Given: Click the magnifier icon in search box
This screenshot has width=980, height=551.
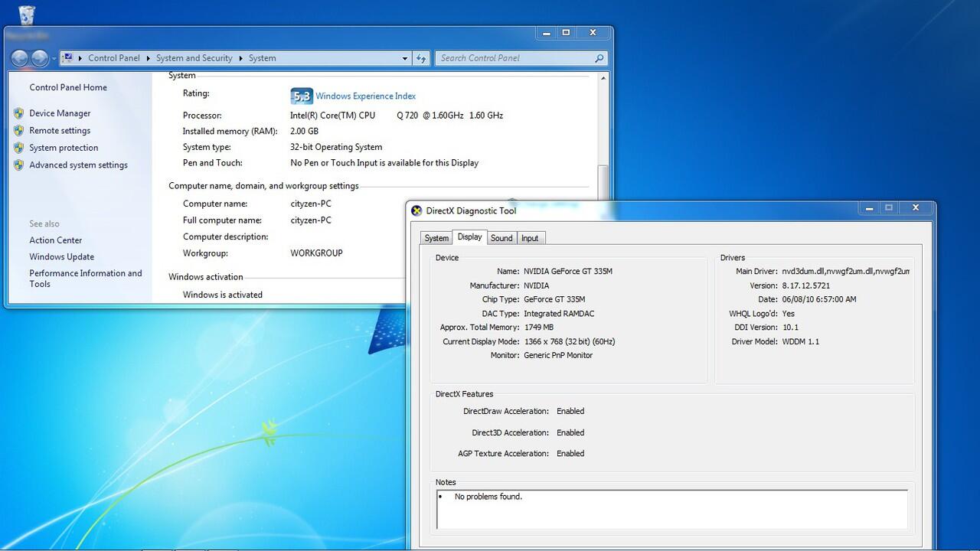Looking at the screenshot, I should [x=599, y=58].
